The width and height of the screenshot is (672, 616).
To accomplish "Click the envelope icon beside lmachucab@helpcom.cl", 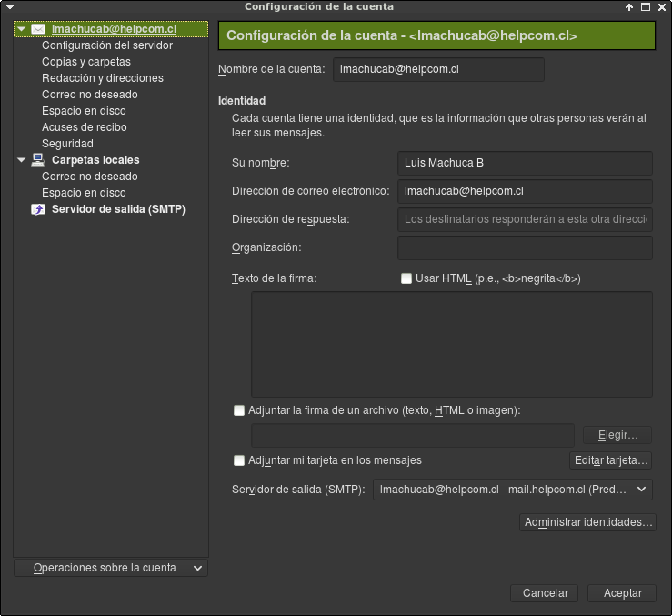I will tap(38, 29).
